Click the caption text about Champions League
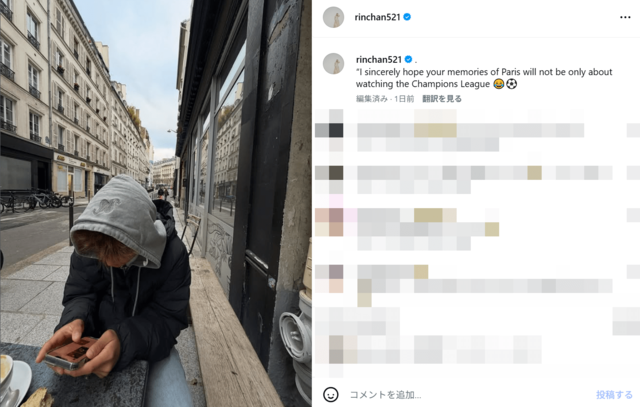Image resolution: width=640 pixels, height=407 pixels. [x=484, y=78]
